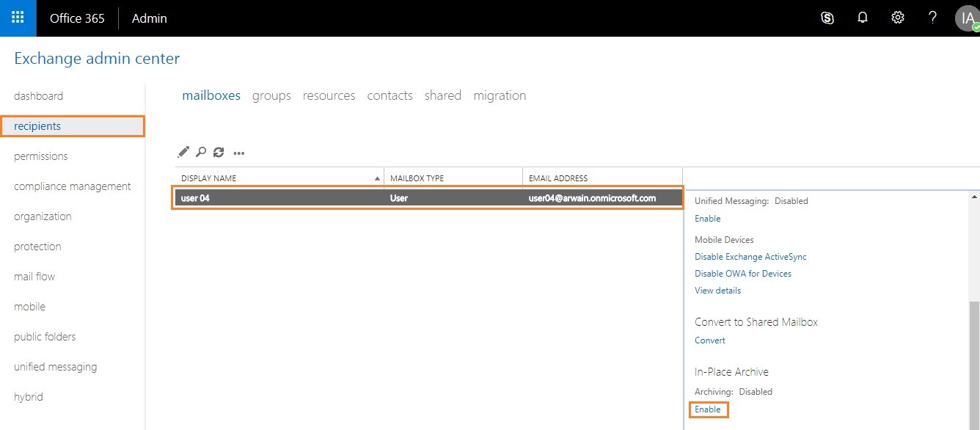Enable Unified Messaging for user 04
Viewport: 980px width, 430px height.
707,218
